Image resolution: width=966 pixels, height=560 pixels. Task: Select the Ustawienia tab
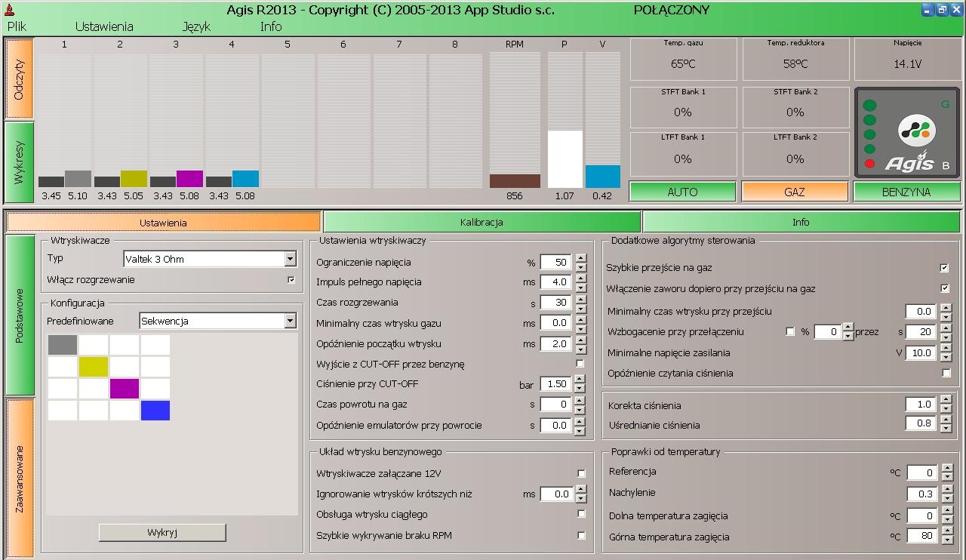pyautogui.click(x=163, y=223)
